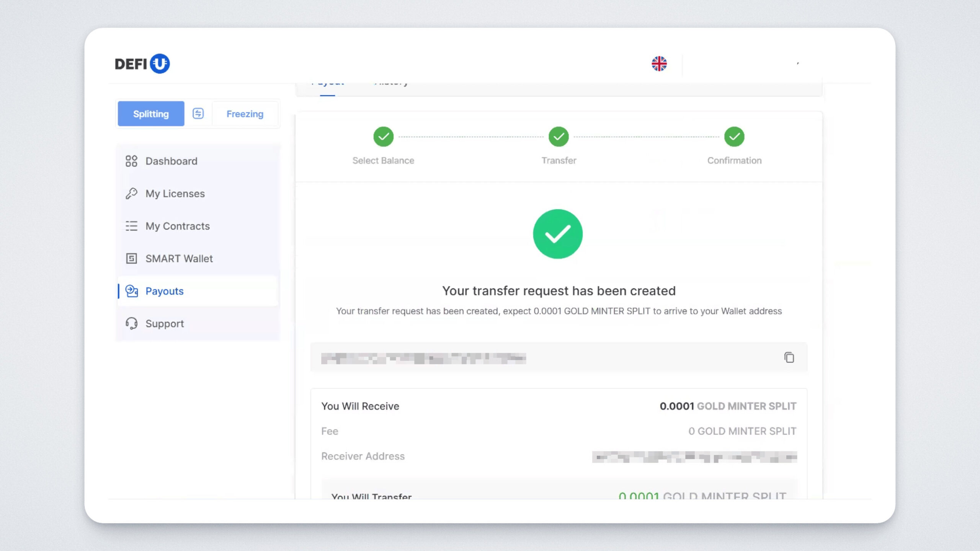Click the My Licenses key icon
The image size is (980, 551).
(x=131, y=194)
